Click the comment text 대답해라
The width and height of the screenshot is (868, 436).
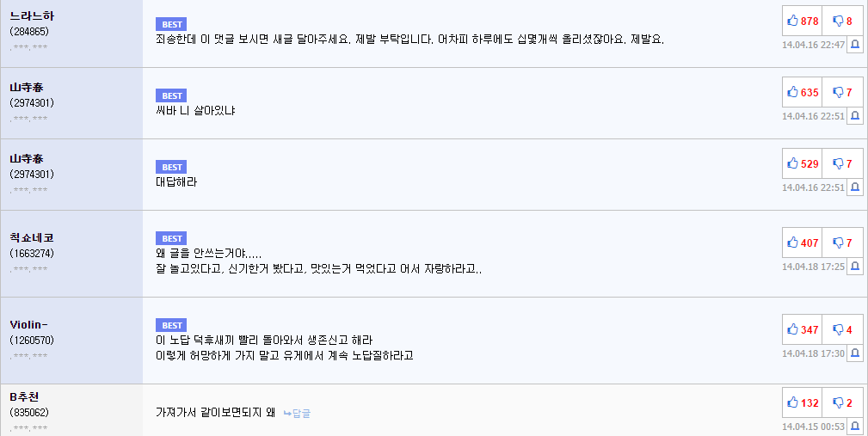(176, 181)
